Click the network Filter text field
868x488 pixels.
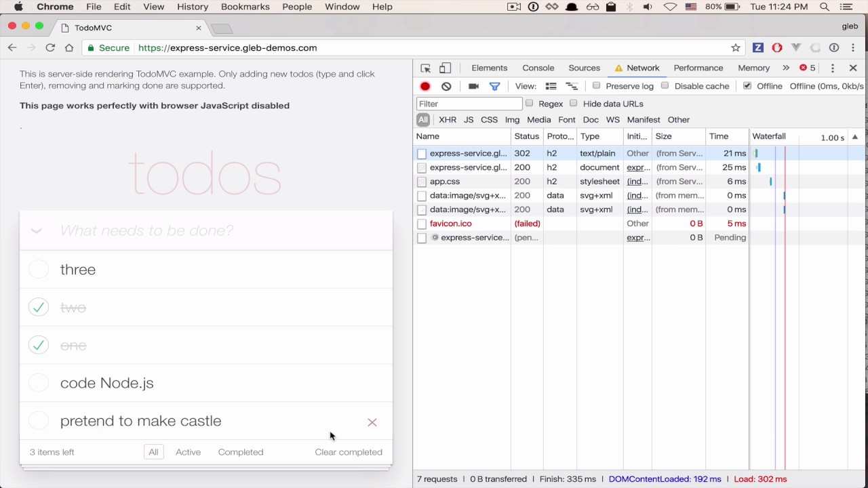[469, 104]
